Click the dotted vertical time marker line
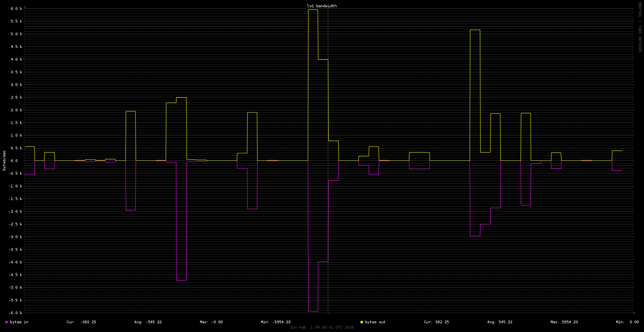Image resolution: width=644 pixels, height=332 pixels. (x=328, y=228)
